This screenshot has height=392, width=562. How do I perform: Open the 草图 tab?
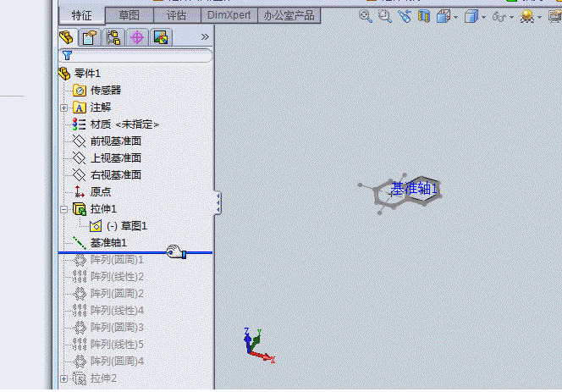(x=129, y=15)
